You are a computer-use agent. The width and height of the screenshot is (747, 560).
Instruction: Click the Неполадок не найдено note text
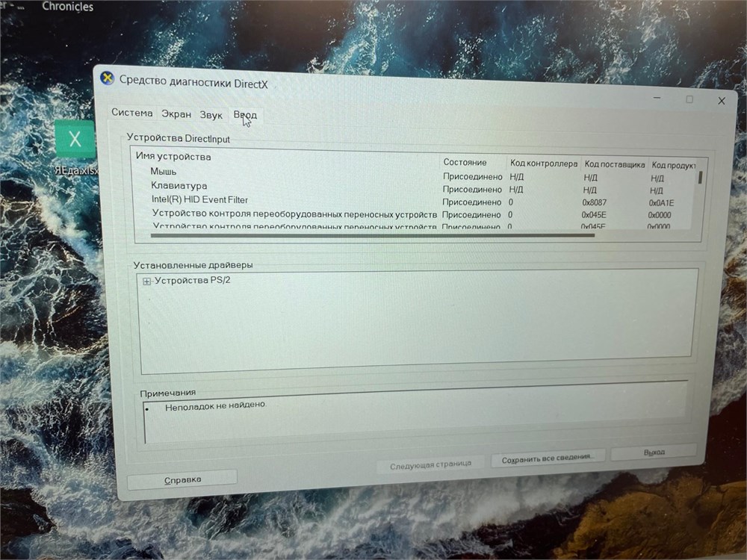215,405
